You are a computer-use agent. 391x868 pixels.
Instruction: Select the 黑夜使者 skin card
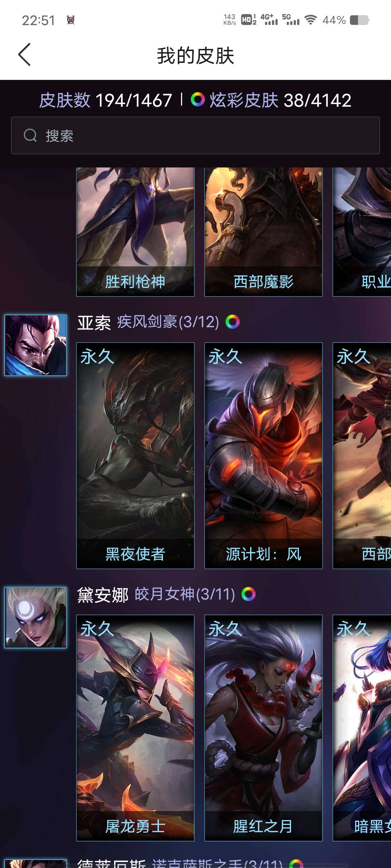tap(135, 456)
